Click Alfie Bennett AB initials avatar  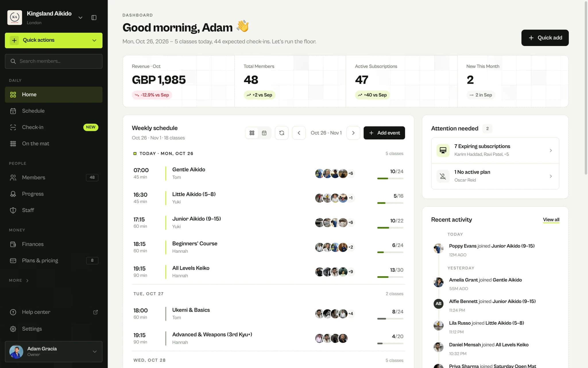[438, 304]
